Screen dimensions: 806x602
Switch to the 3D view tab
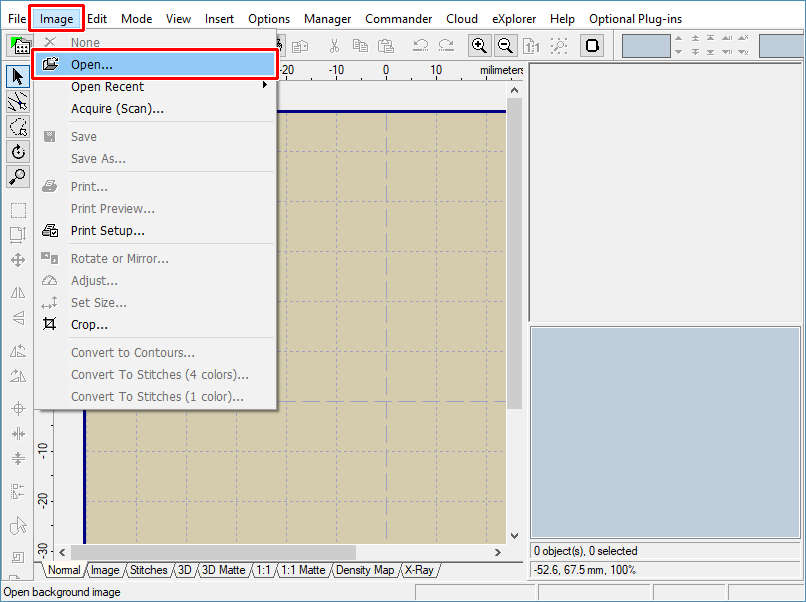coord(185,570)
